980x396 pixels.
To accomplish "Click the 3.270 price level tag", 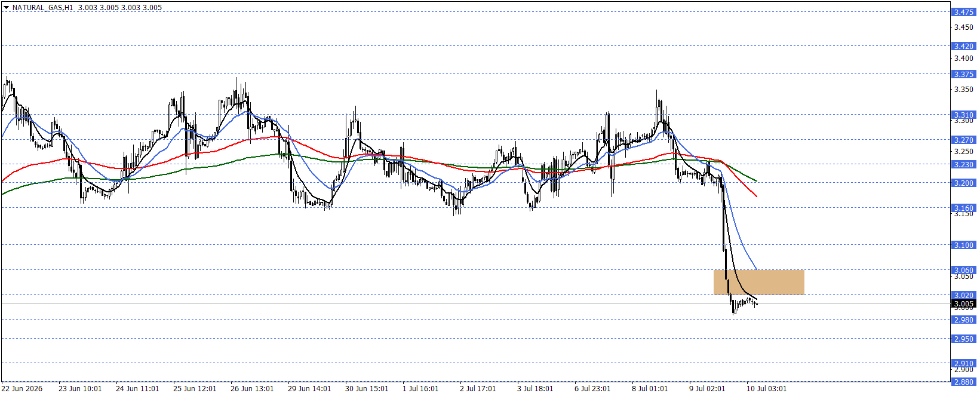I will pos(963,140).
